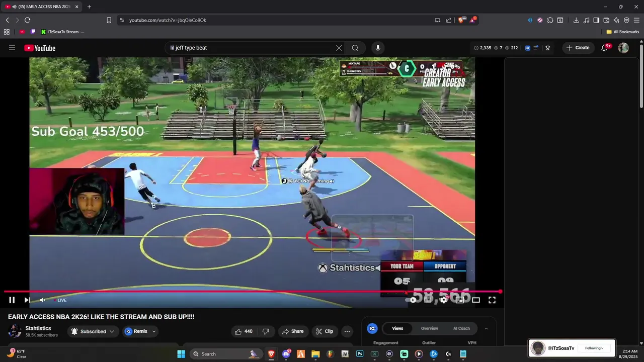Click the IQ panel logo icon
Viewport: 644px width, 362px height.
coord(372,328)
